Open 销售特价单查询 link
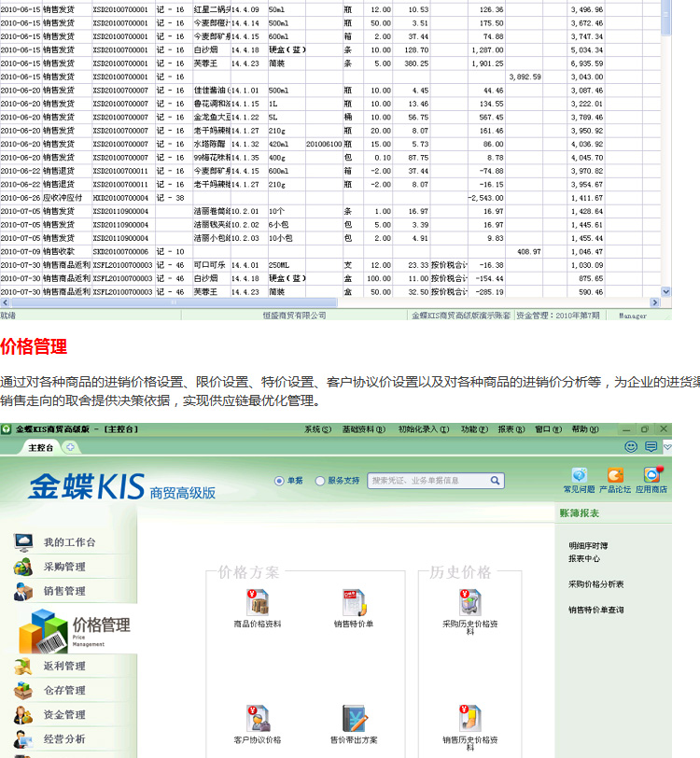Screen dimensions: 700x758 [x=595, y=611]
